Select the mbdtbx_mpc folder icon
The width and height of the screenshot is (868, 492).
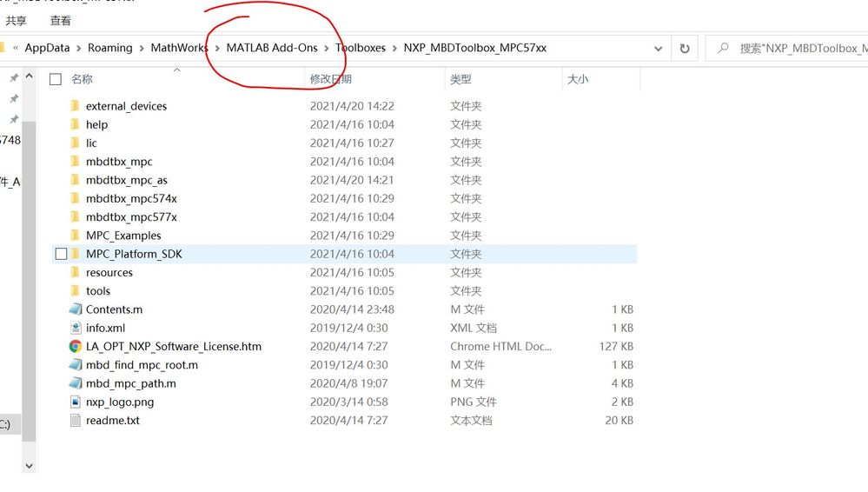point(76,161)
